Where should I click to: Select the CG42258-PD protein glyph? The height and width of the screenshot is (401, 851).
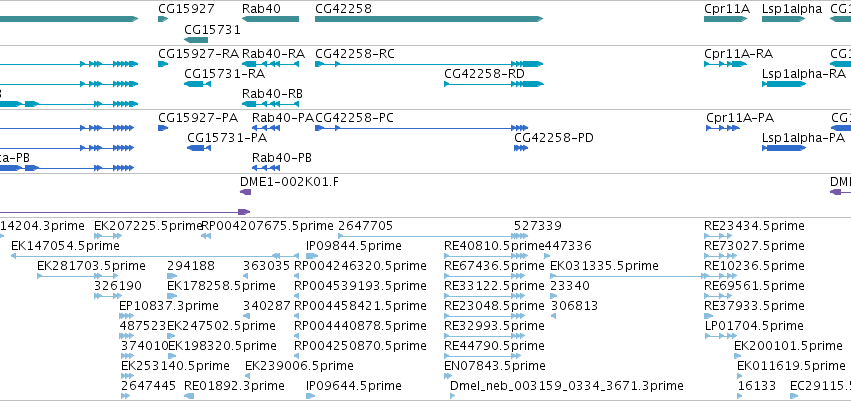521,148
